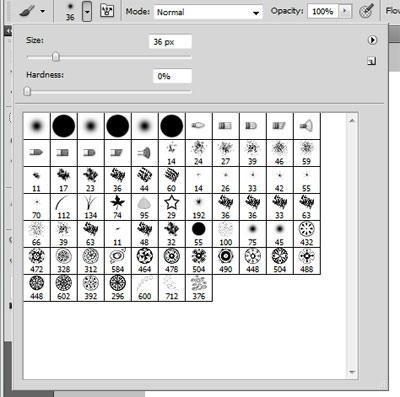400x397 pixels.
Task: Choose the chalk brush labeled 23
Action: click(x=91, y=180)
